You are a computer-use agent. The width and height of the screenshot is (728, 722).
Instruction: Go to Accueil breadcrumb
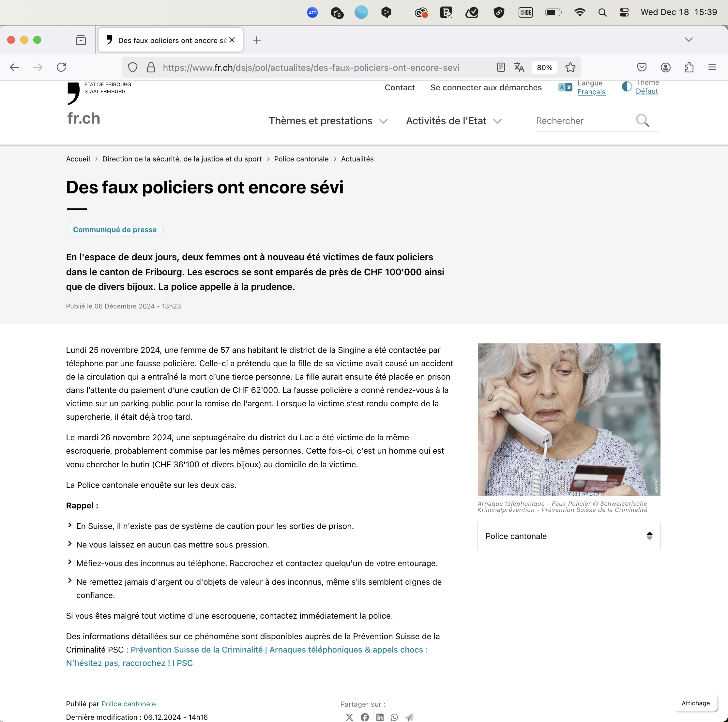click(78, 159)
